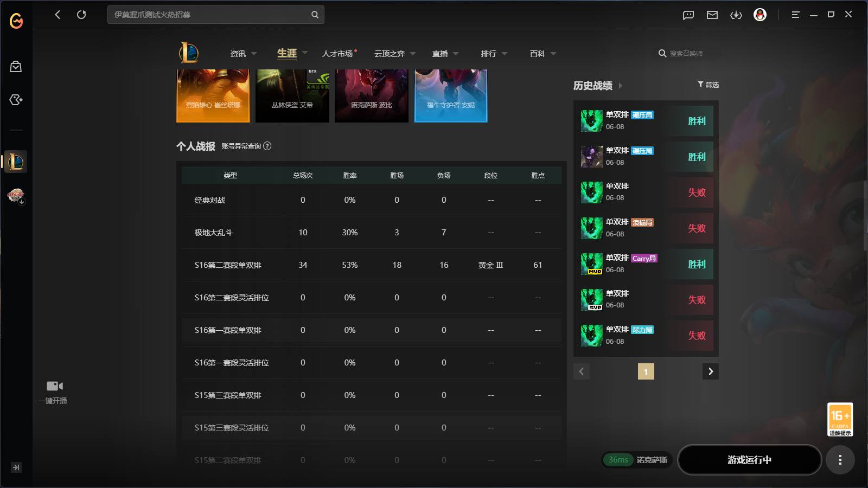Click the search magnifier in top search bar
The width and height of the screenshot is (868, 488).
[315, 15]
